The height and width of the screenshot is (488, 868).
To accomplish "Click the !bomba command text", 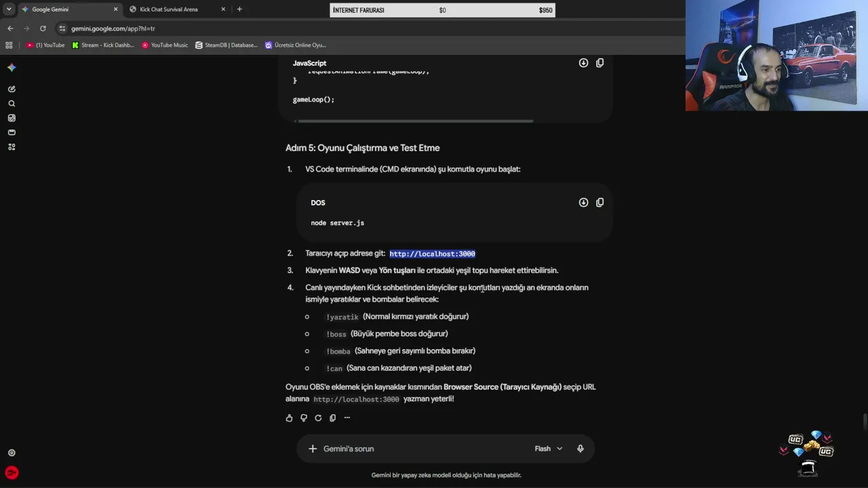I will click(338, 351).
